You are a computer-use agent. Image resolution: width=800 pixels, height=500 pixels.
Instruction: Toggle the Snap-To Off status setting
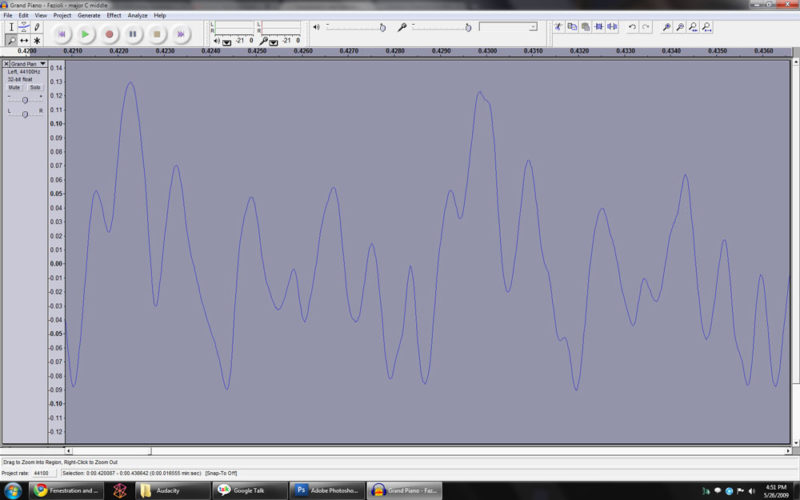[221, 472]
